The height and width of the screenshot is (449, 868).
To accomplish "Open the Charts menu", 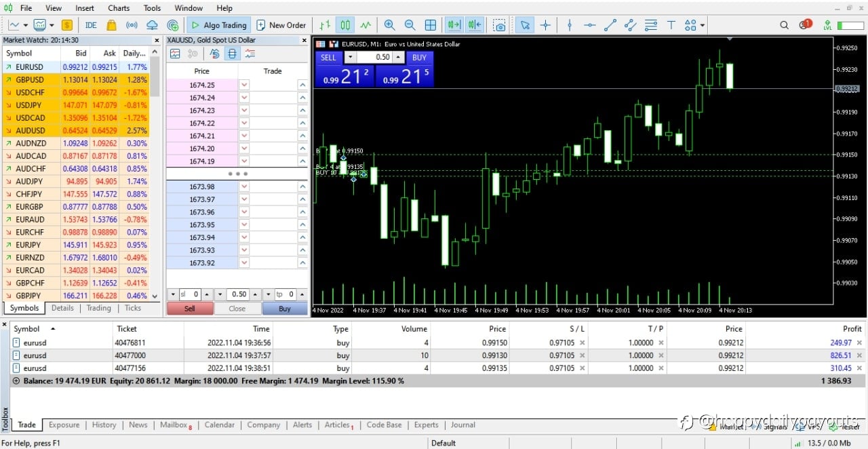I will 119,7.
